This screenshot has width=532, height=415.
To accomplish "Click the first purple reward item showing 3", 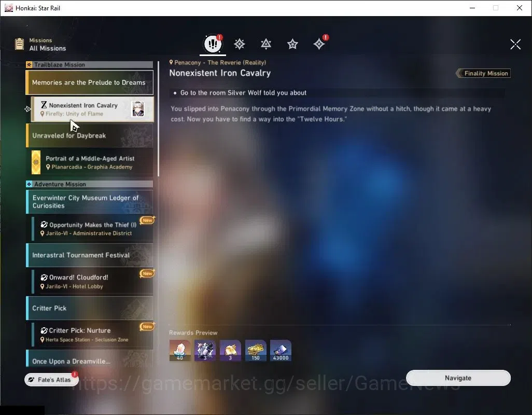I will [205, 351].
